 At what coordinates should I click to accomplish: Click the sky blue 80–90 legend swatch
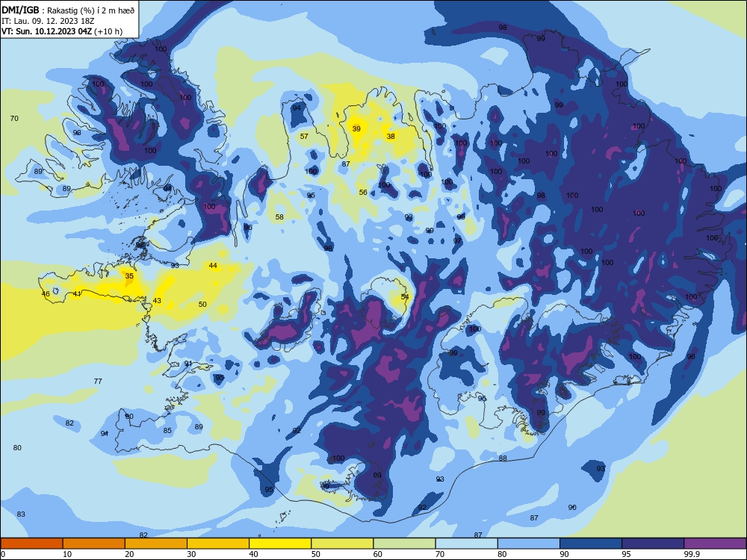click(x=529, y=544)
